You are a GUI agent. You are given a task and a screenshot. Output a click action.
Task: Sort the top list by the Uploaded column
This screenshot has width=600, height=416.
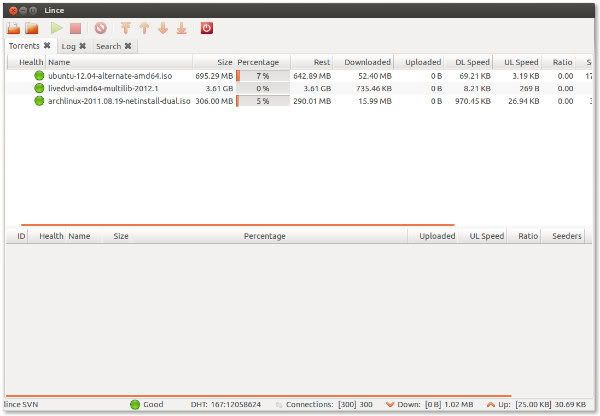(419, 62)
